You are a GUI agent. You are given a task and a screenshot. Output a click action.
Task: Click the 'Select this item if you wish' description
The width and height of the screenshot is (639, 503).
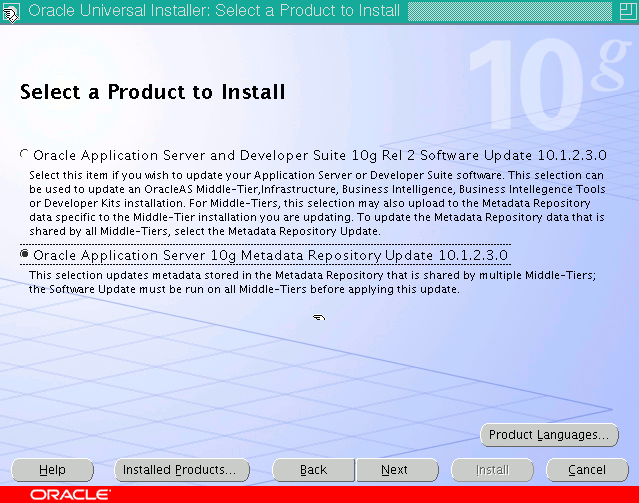[x=317, y=203]
